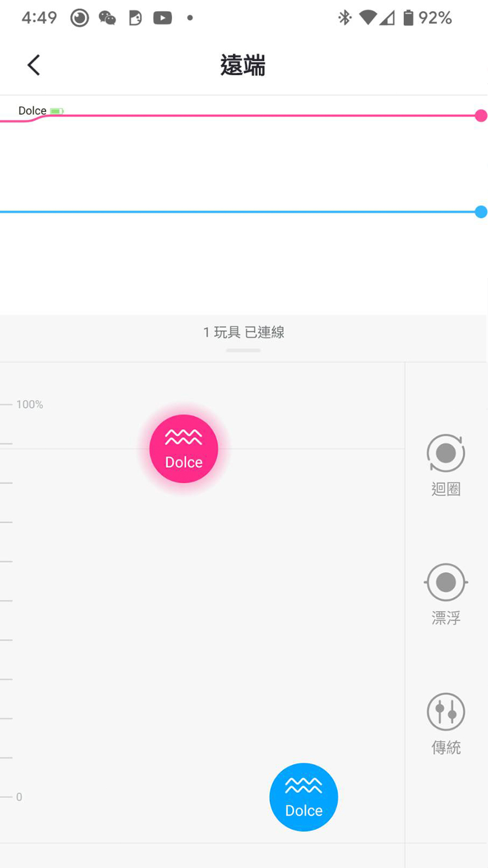The width and height of the screenshot is (488, 868).
Task: Tap the battery 92% indicator
Action: click(428, 18)
